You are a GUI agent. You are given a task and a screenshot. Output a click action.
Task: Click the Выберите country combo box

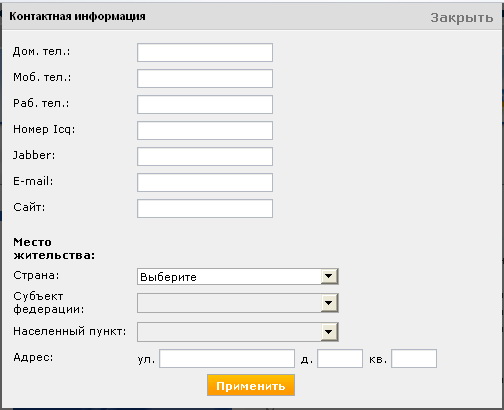pyautogui.click(x=238, y=276)
